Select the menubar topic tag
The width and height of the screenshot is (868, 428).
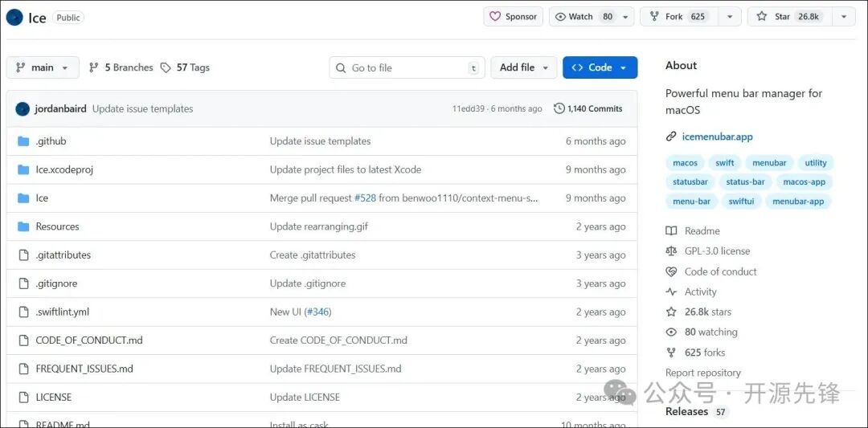point(769,163)
